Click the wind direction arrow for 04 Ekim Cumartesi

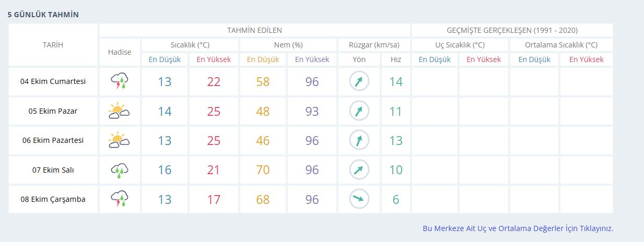[x=359, y=81]
